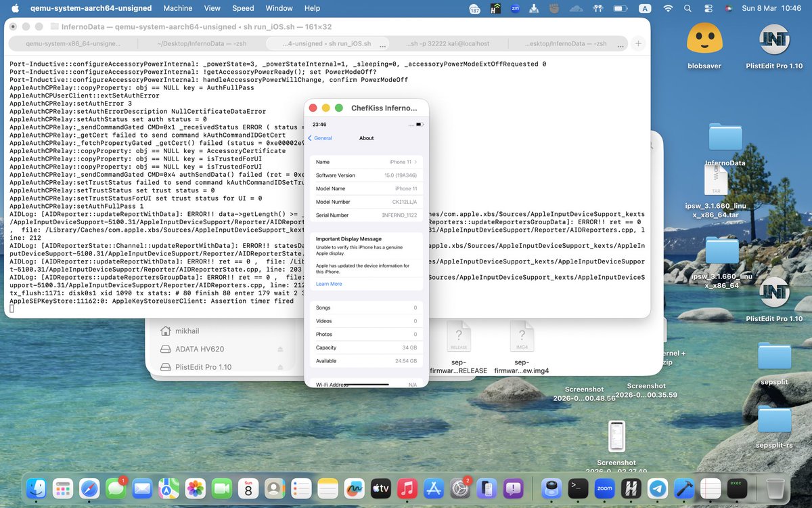This screenshot has height=508, width=812.
Task: Open Freeform in the Dock
Action: click(354, 488)
